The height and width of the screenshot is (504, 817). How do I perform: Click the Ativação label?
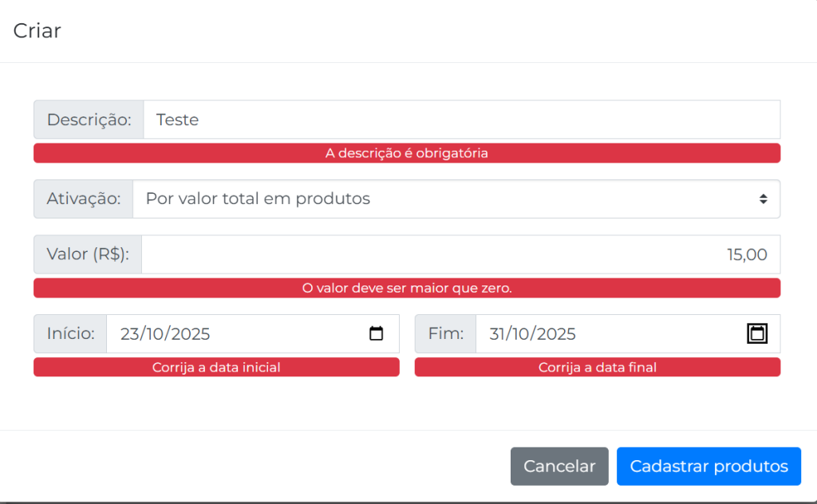(84, 199)
